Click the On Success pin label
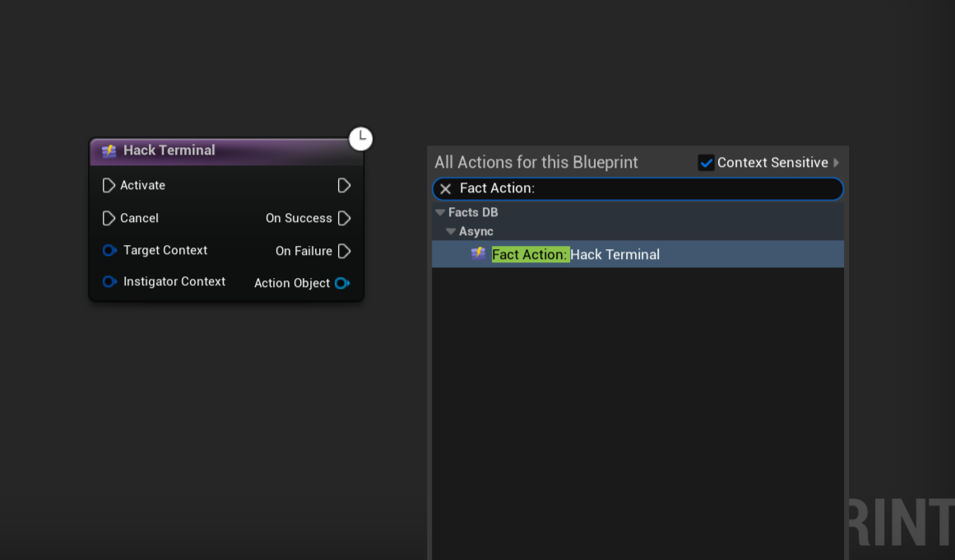Screen dimensions: 955x560 299,218
